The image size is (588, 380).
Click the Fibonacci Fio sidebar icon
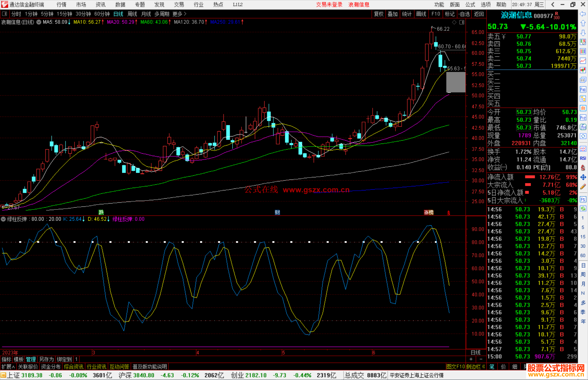(583, 89)
